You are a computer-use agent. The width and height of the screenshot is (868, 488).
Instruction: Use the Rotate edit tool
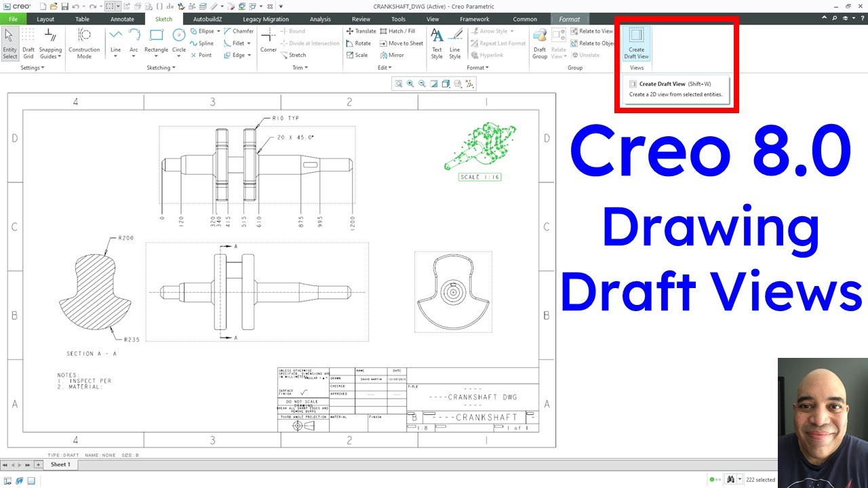point(358,43)
